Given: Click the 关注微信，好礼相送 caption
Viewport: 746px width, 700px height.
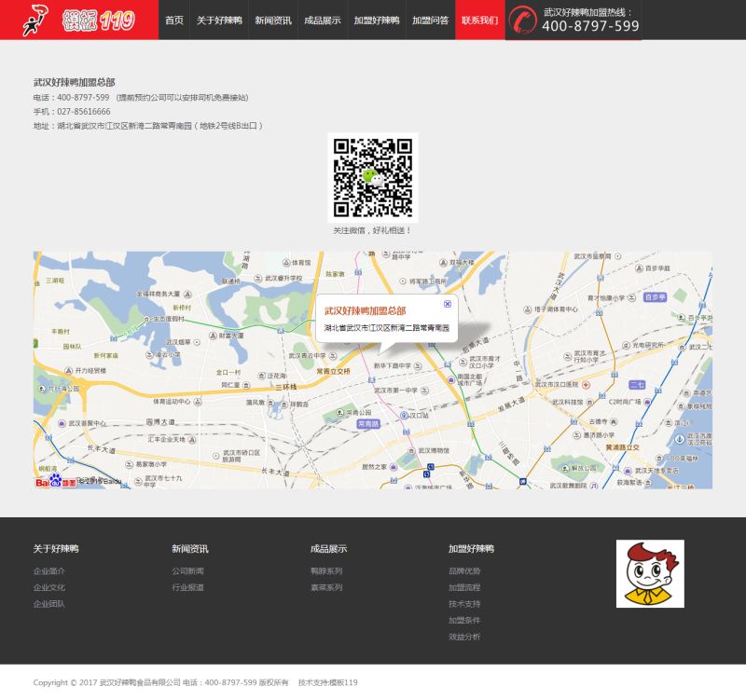Looking at the screenshot, I should click(372, 230).
